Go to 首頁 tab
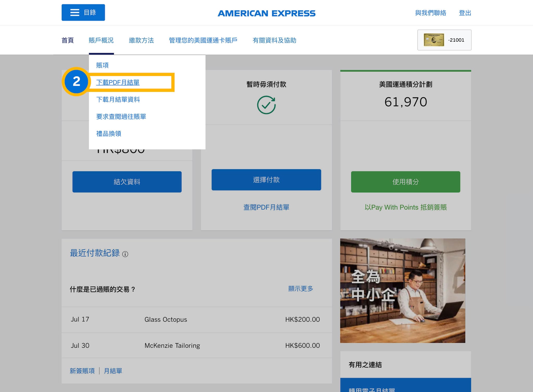Image resolution: width=533 pixels, height=392 pixels. (68, 40)
